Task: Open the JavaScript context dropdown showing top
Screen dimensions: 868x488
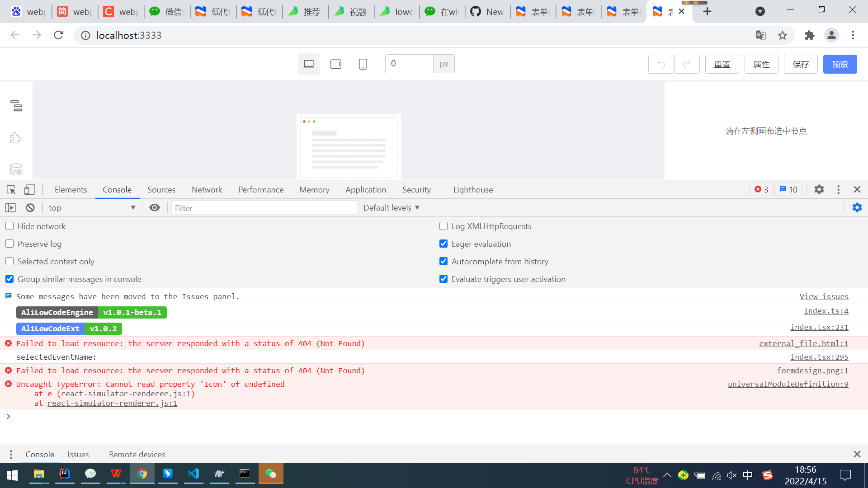Action: point(90,207)
